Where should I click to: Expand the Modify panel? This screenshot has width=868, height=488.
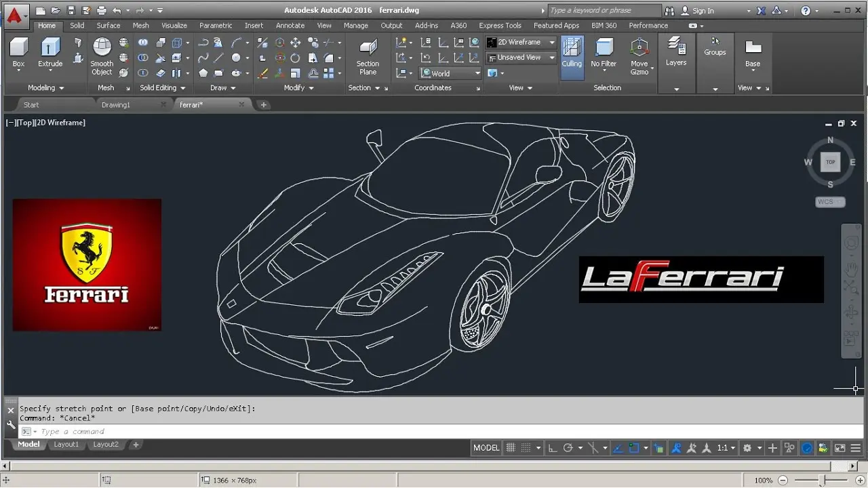[x=299, y=88]
